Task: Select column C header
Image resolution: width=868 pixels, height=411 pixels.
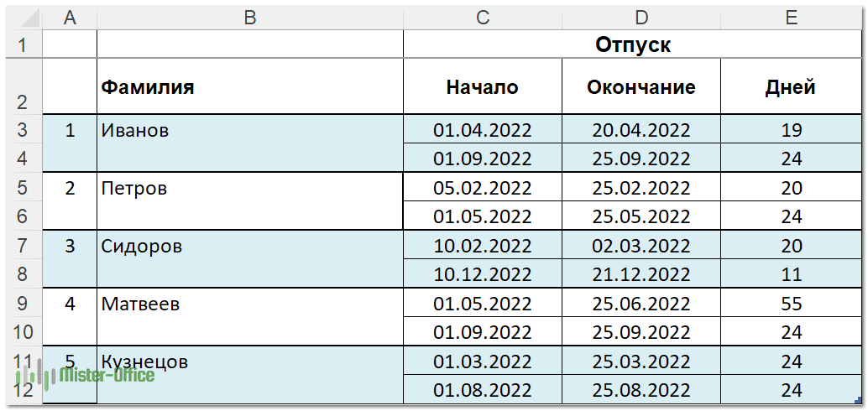Action: [x=482, y=18]
